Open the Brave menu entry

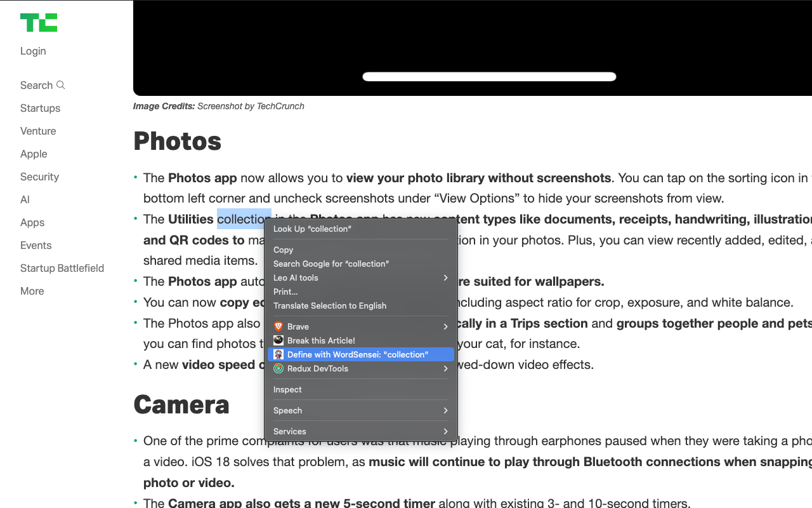(361, 326)
